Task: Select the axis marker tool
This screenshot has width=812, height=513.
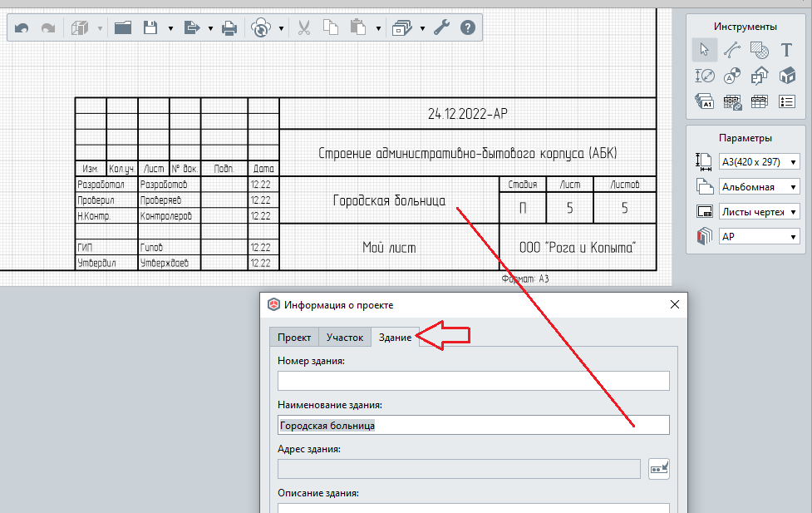Action: coord(731,76)
